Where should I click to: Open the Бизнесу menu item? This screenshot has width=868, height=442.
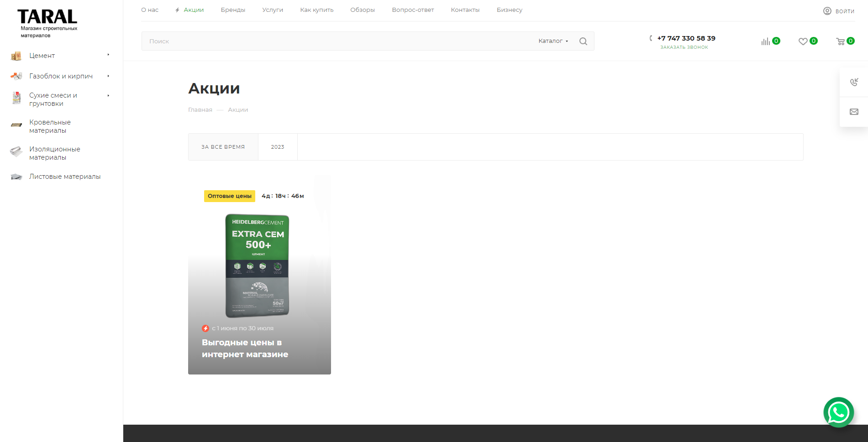(x=510, y=10)
